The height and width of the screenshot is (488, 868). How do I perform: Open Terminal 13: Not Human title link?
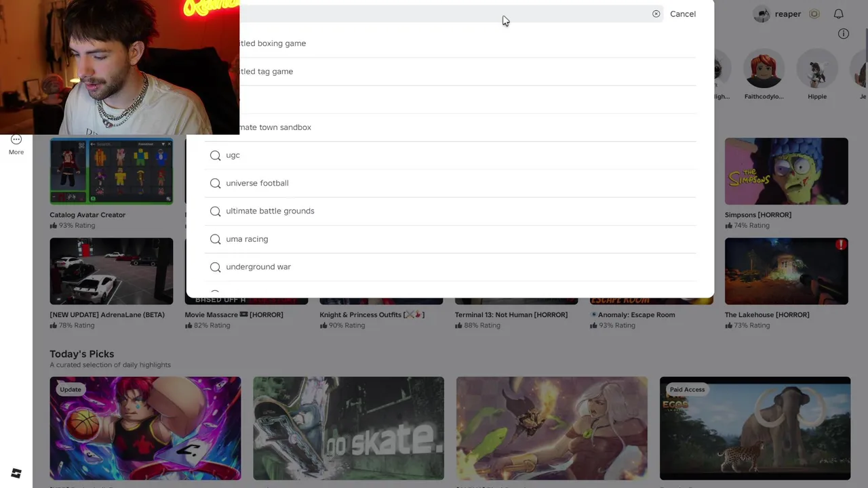(511, 314)
